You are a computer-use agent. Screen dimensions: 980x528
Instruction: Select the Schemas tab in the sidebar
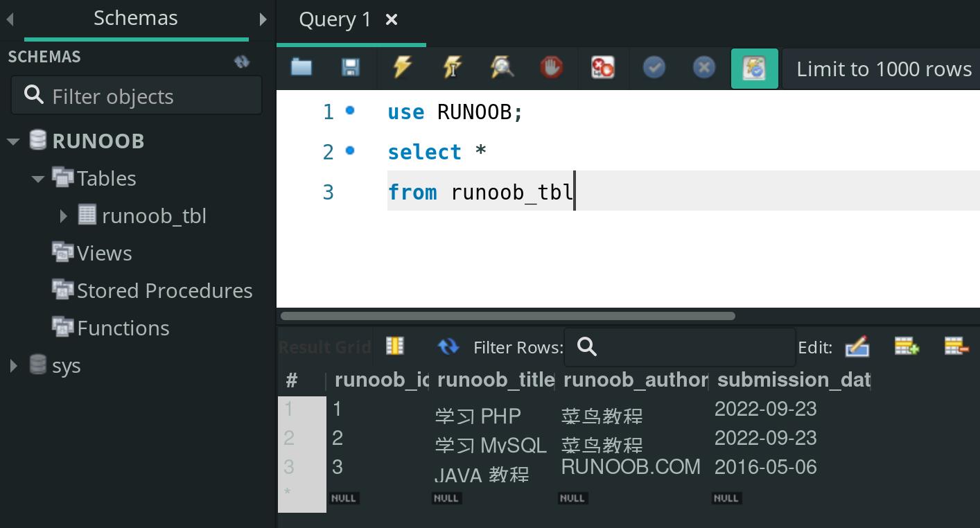136,18
